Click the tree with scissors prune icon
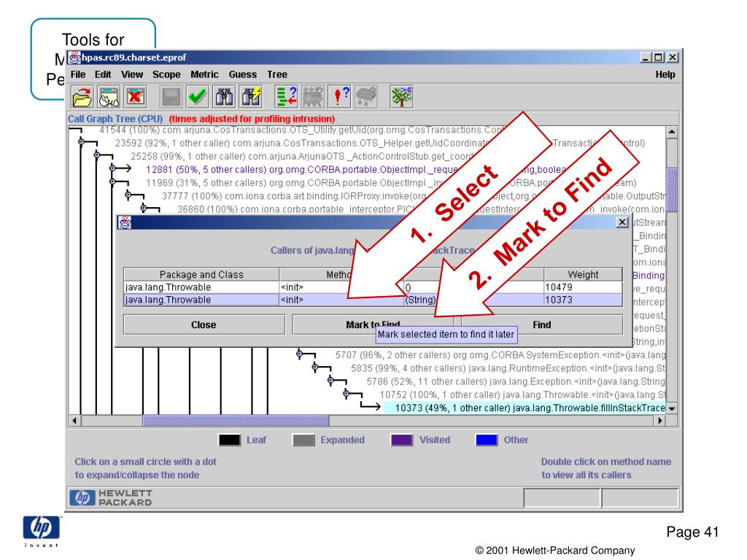Viewport: 747px width, 560px height. 401,97
